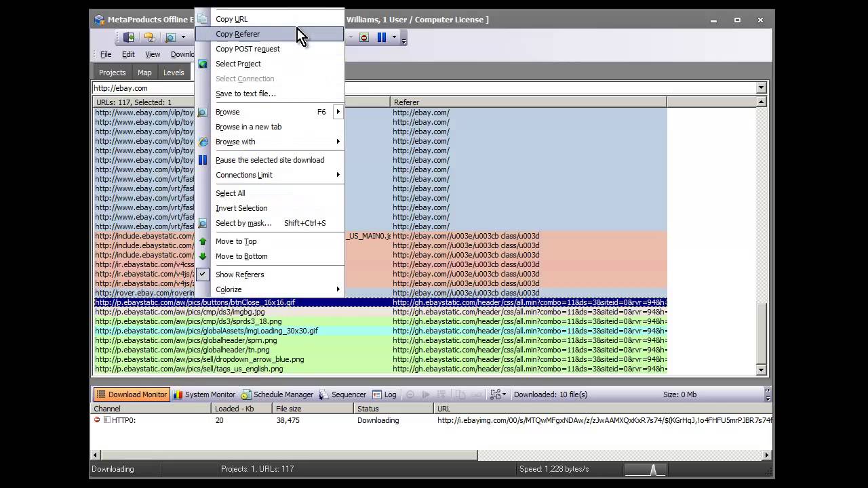Select the btnClose_16x16.gif URL row
868x488 pixels.
point(380,302)
